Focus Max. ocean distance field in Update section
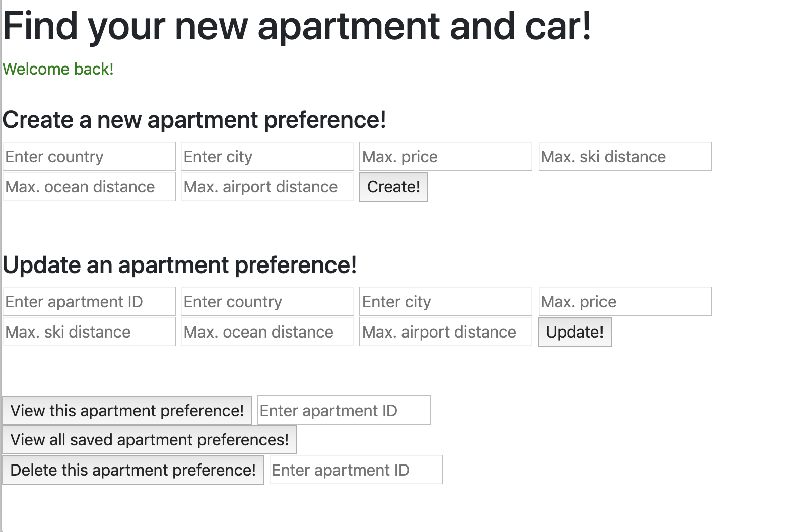 tap(267, 331)
